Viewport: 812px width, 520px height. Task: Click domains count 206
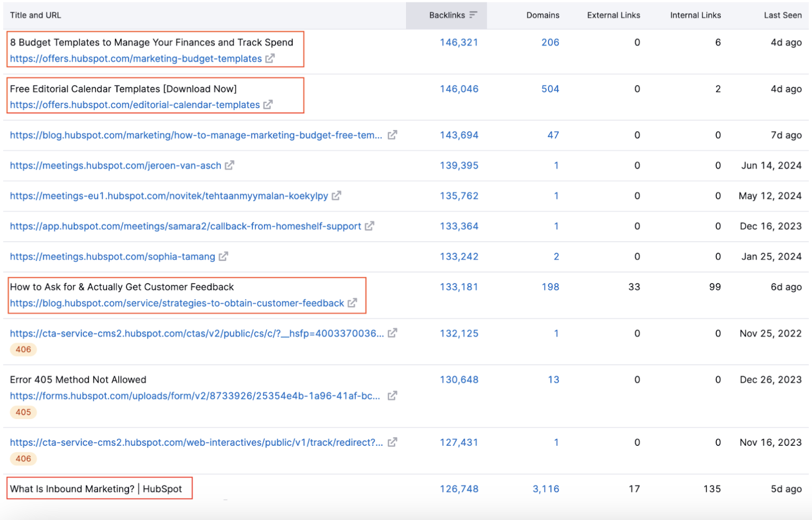(x=550, y=43)
